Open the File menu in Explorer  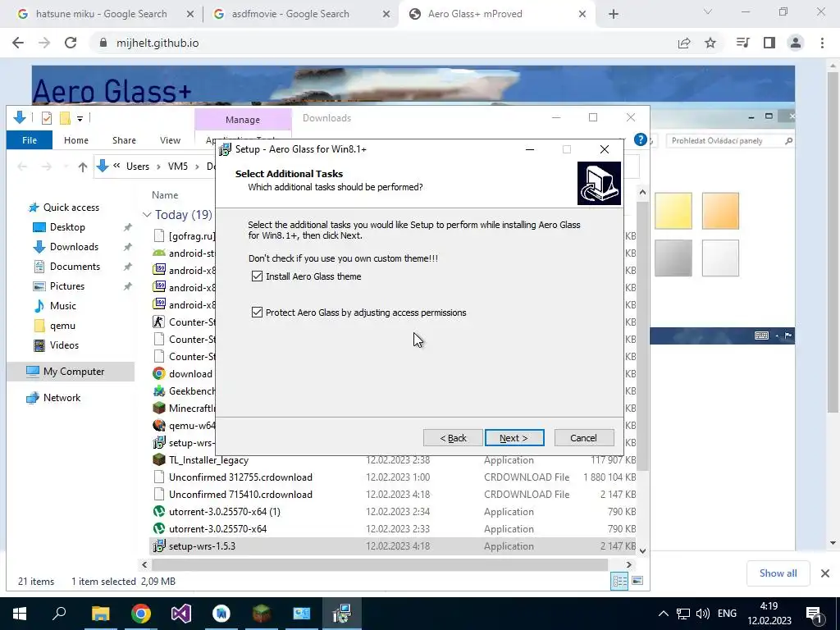point(30,140)
